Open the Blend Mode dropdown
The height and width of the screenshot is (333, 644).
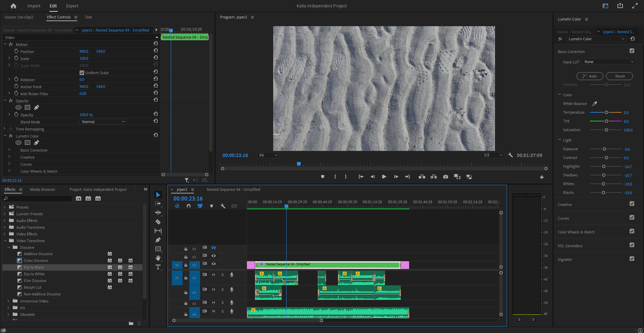click(x=103, y=122)
